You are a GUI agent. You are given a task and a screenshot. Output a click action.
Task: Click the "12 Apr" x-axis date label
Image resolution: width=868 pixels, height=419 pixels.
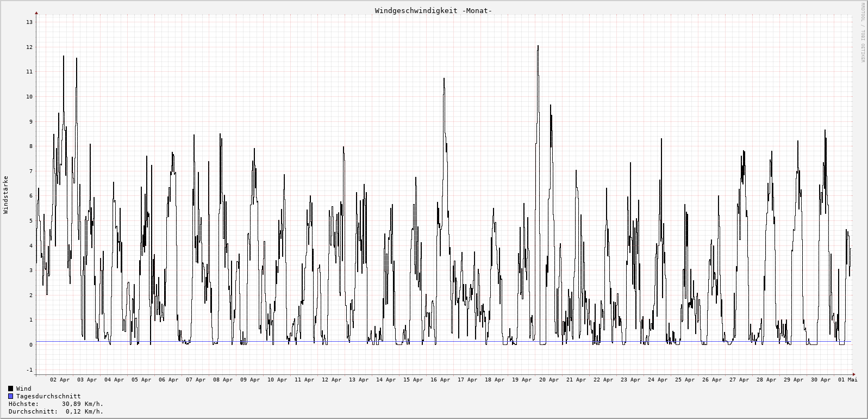pyautogui.click(x=332, y=380)
